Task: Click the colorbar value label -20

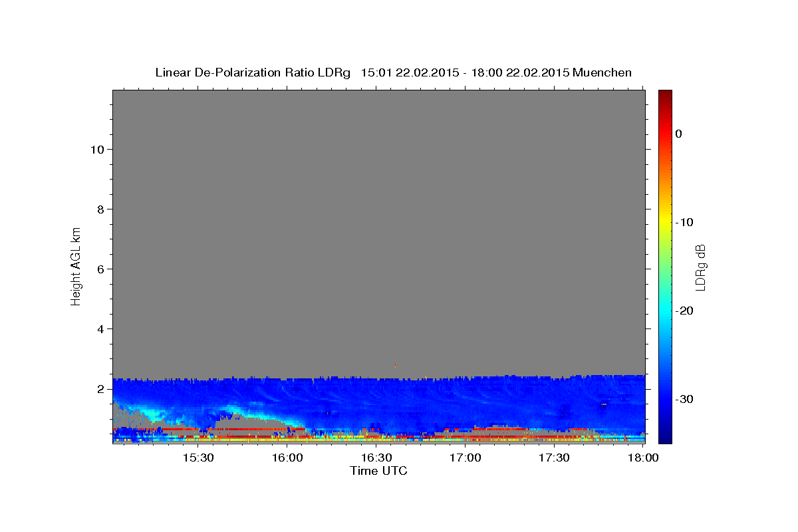Action: pyautogui.click(x=684, y=311)
